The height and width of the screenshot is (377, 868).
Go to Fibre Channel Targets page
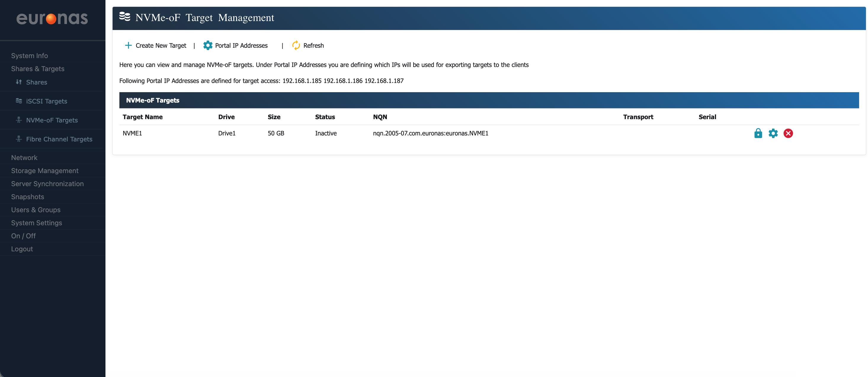pyautogui.click(x=59, y=139)
